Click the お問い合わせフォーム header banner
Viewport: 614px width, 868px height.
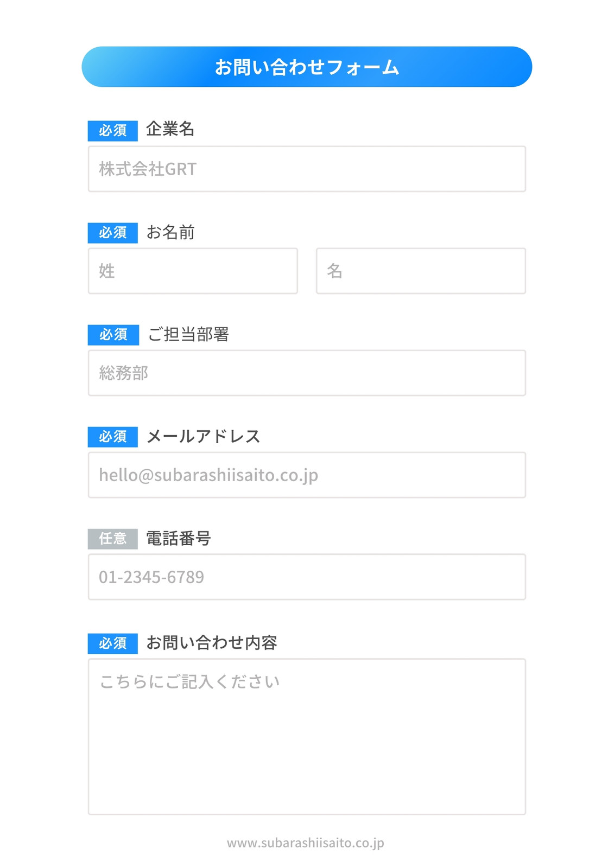307,67
